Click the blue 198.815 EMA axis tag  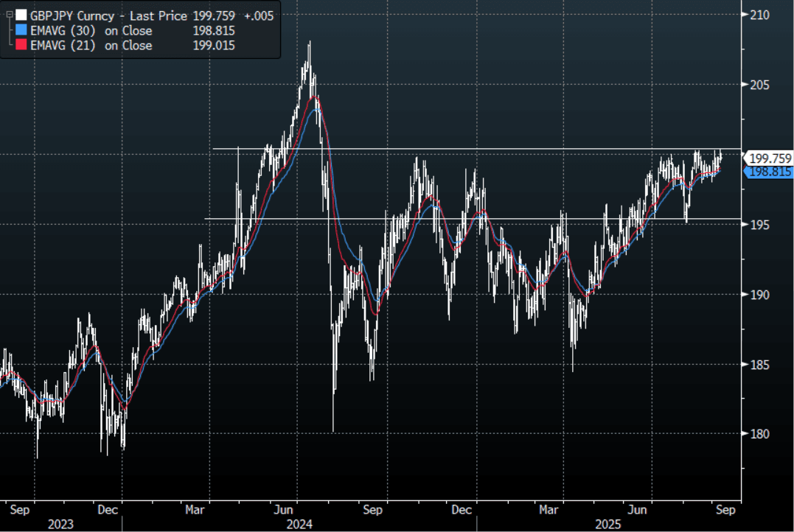(x=770, y=172)
